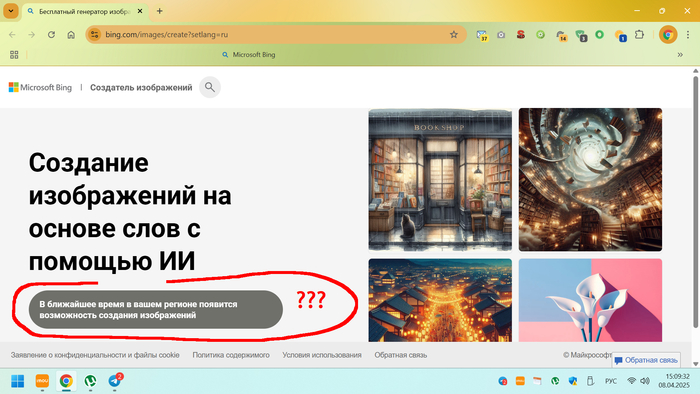Reload the current page
Screen dimensions: 700x394
51,34
